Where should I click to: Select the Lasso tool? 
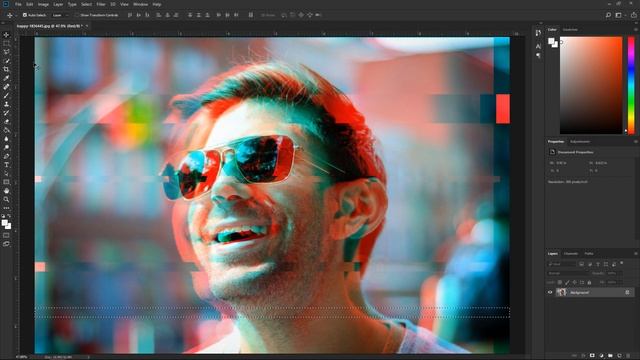tap(6, 52)
